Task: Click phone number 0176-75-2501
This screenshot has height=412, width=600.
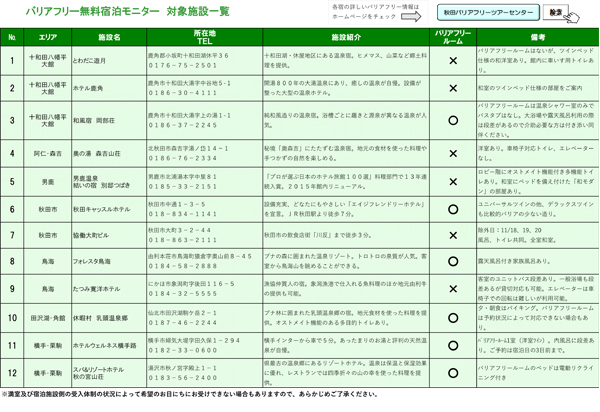Action: (x=183, y=65)
